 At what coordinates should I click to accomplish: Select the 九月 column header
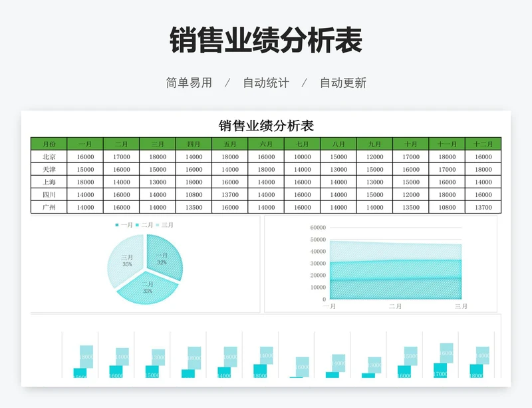pyautogui.click(x=374, y=144)
